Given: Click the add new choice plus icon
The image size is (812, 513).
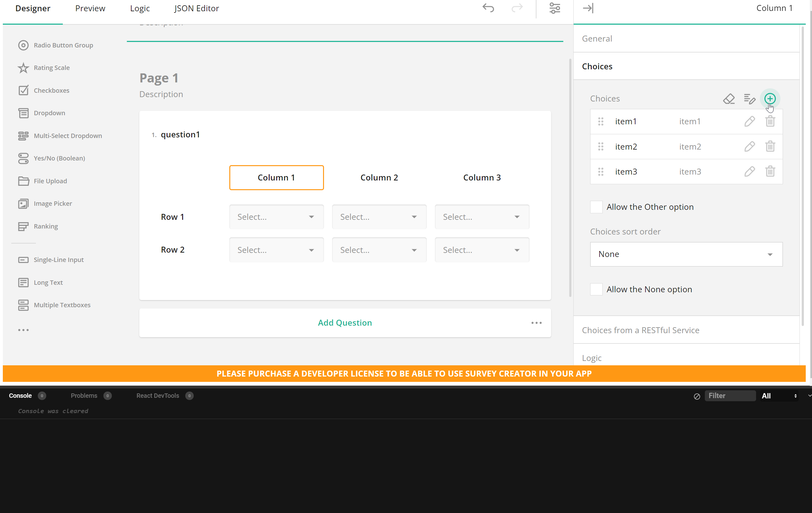Looking at the screenshot, I should click(x=770, y=99).
